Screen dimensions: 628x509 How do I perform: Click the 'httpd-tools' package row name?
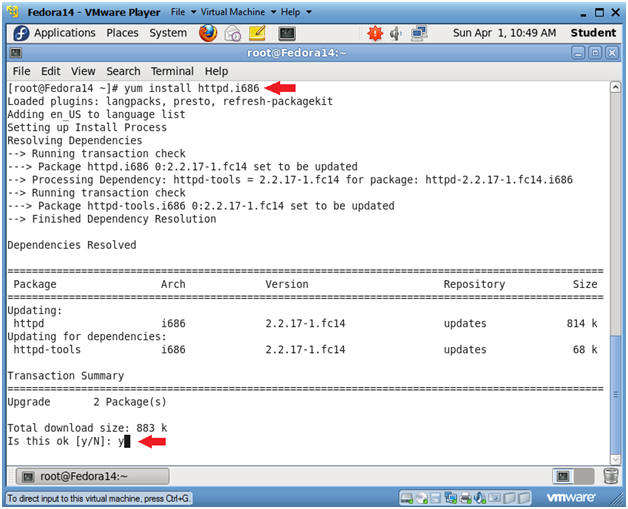[x=47, y=350]
